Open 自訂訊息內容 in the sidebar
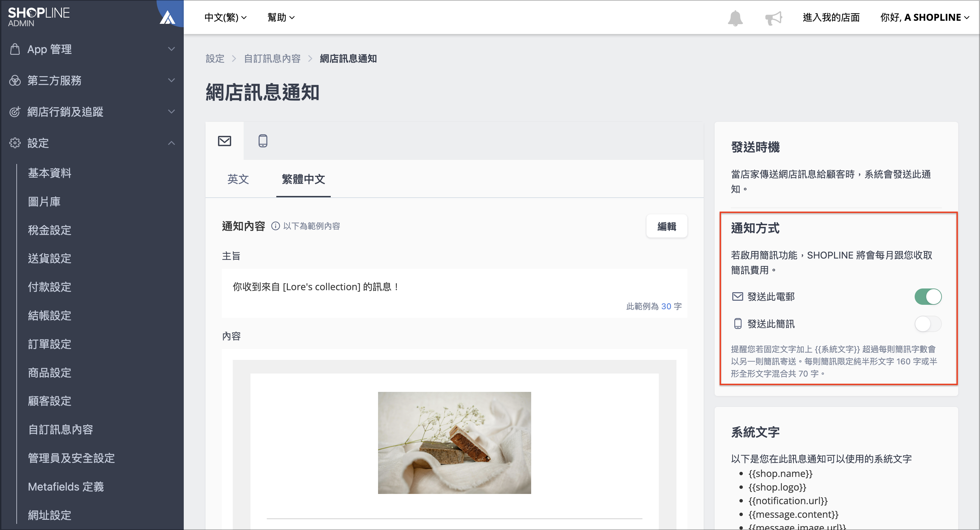This screenshot has height=530, width=980. [61, 430]
